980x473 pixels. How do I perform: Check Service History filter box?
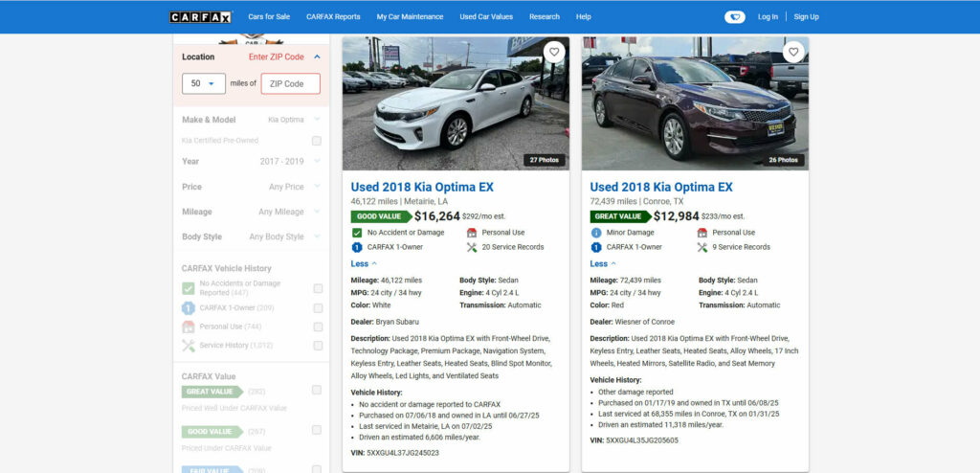click(318, 346)
